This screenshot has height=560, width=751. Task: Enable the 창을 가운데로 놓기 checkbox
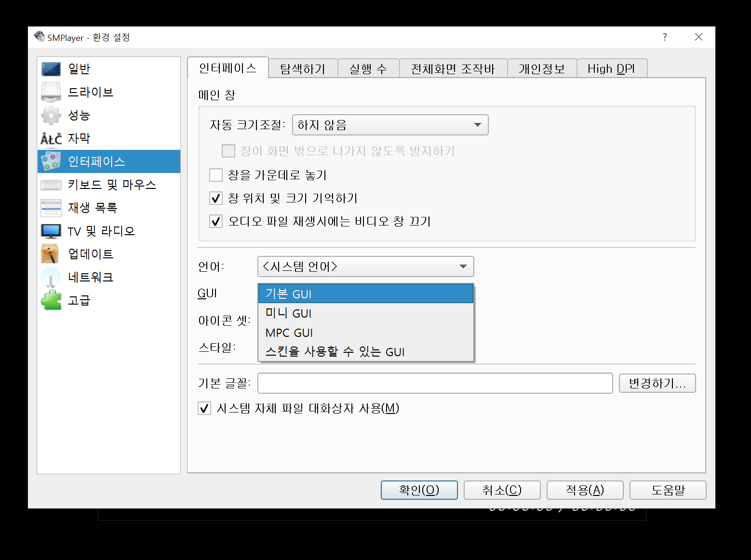pyautogui.click(x=215, y=175)
